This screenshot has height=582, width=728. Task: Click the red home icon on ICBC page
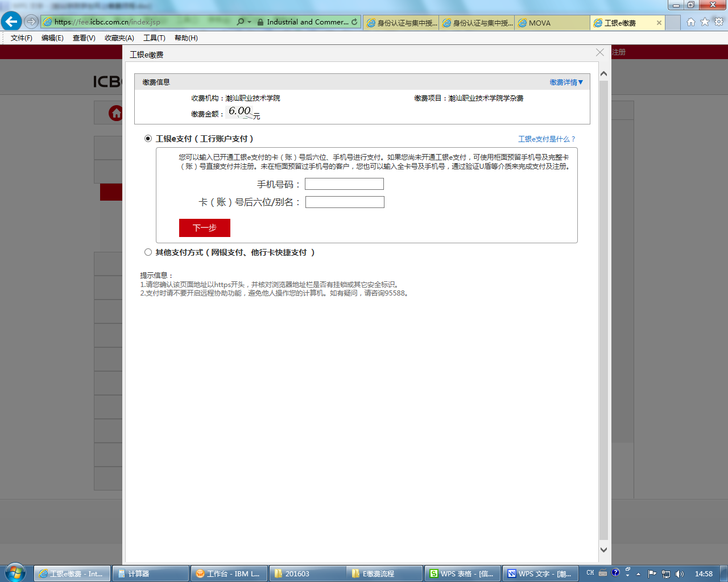click(x=116, y=113)
